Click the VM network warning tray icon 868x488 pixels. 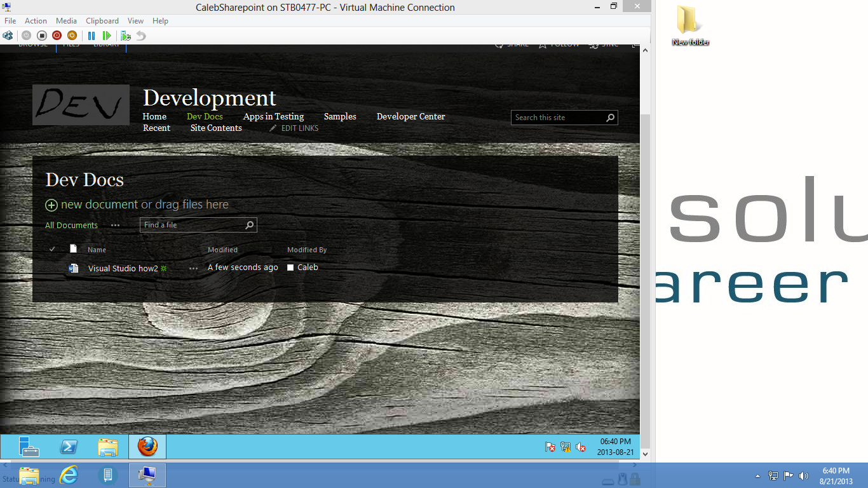(566, 447)
